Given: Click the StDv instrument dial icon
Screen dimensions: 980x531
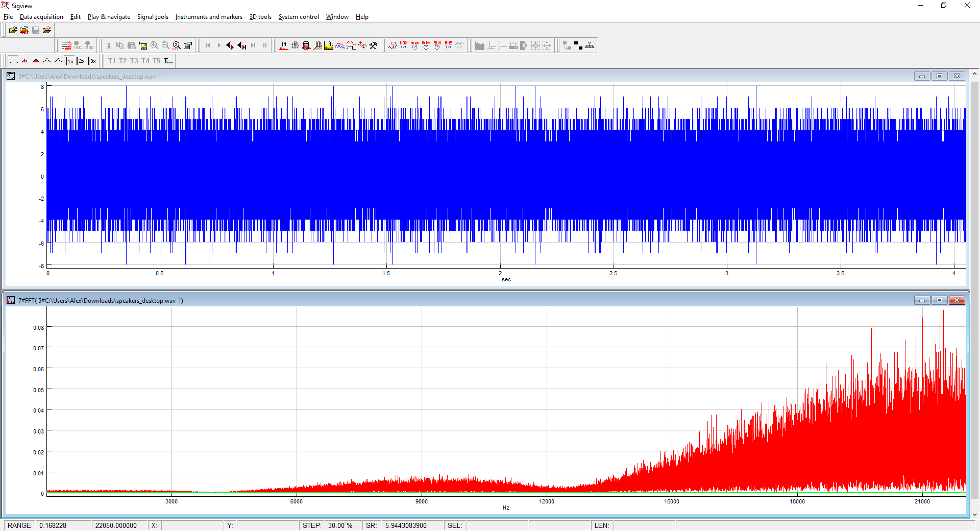Looking at the screenshot, I should tap(426, 45).
